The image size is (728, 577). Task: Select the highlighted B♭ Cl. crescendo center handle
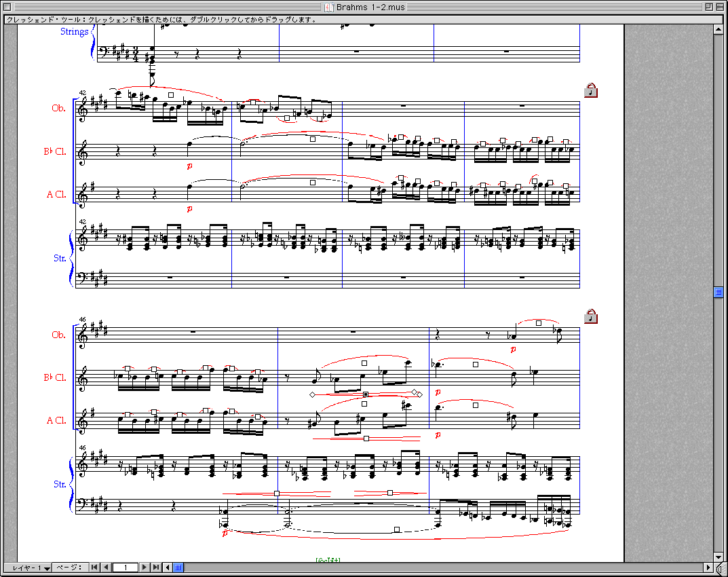point(366,394)
